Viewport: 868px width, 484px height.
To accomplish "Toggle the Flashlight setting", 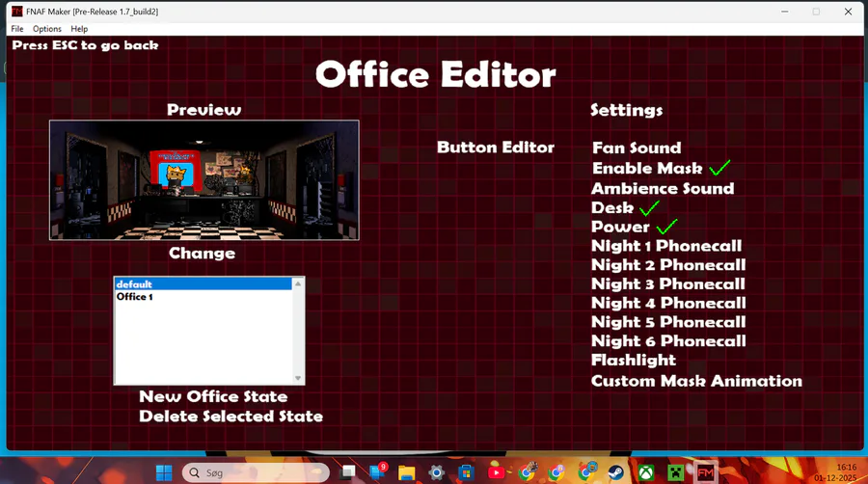I will point(634,360).
